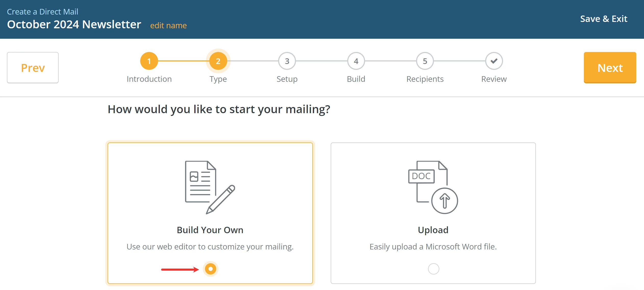
Task: Click step 3 Setup circle
Action: [x=287, y=61]
